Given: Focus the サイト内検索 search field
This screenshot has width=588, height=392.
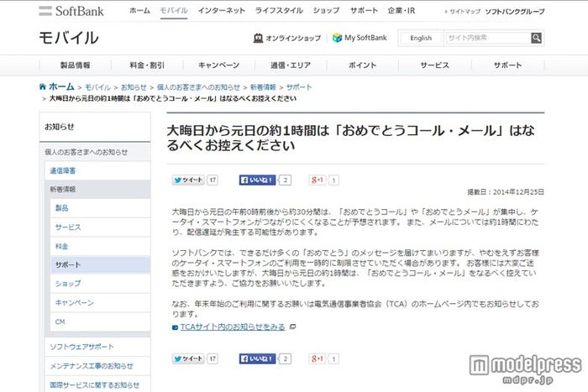Looking at the screenshot, I should click(x=488, y=38).
